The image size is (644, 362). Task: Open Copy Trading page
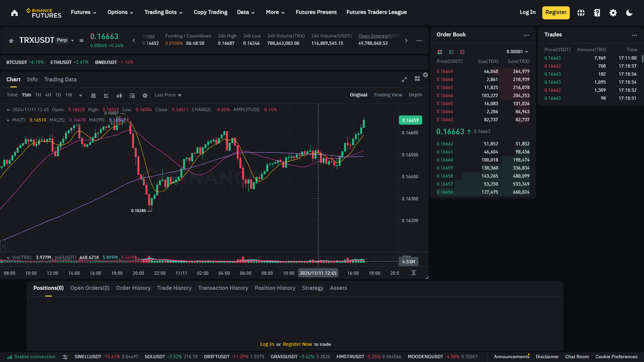[x=210, y=12]
